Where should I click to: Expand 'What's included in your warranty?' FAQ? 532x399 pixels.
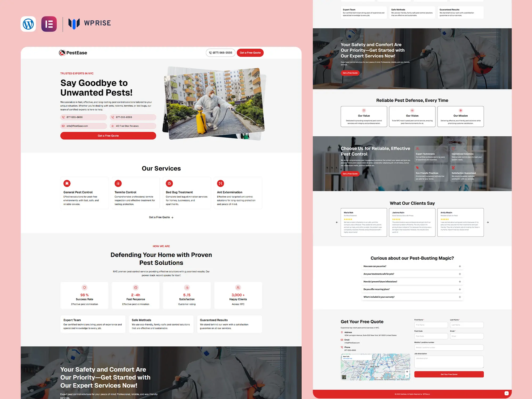click(459, 297)
